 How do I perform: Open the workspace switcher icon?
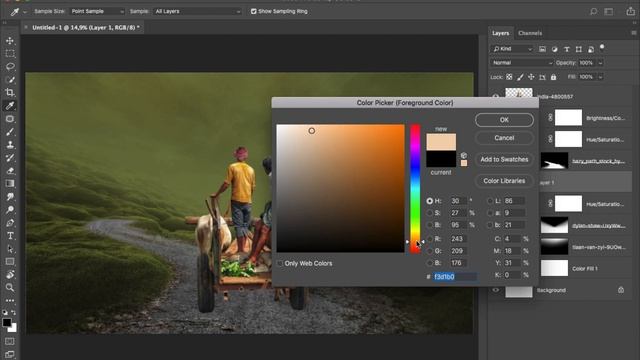click(609, 11)
